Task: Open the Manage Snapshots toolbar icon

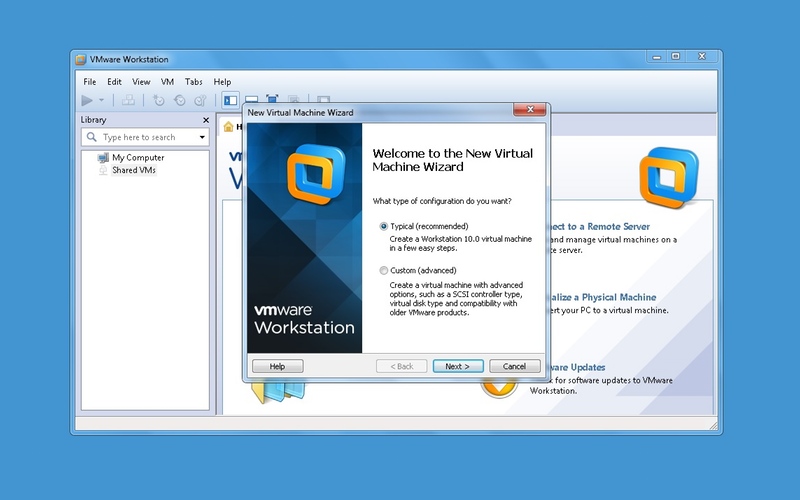Action: [x=201, y=101]
